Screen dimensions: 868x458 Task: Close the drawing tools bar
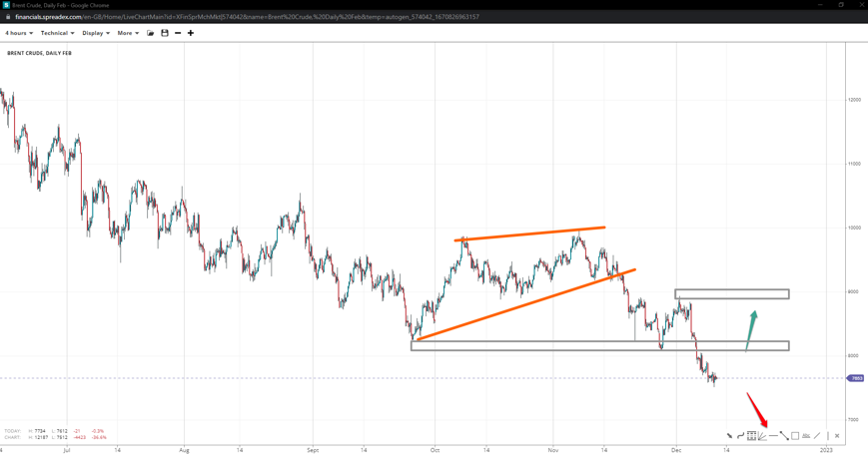coord(837,436)
